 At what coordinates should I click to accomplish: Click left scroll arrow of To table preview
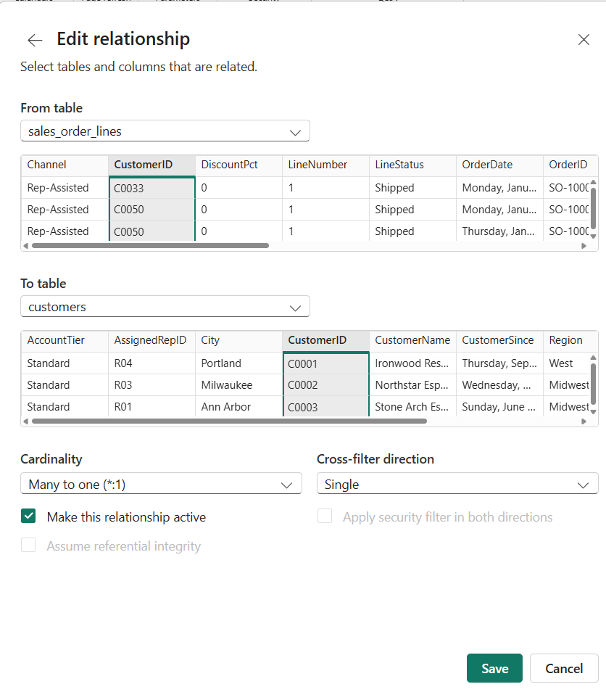[x=25, y=421]
